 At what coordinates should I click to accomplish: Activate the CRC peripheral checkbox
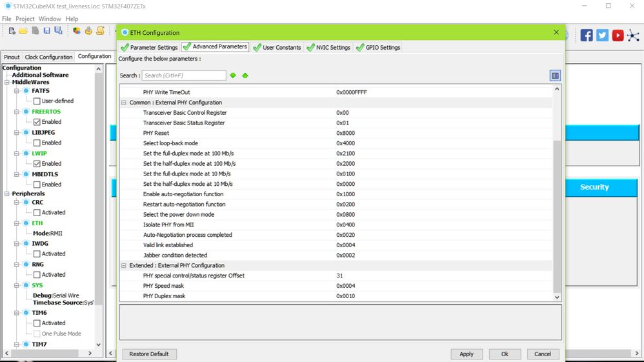click(37, 212)
